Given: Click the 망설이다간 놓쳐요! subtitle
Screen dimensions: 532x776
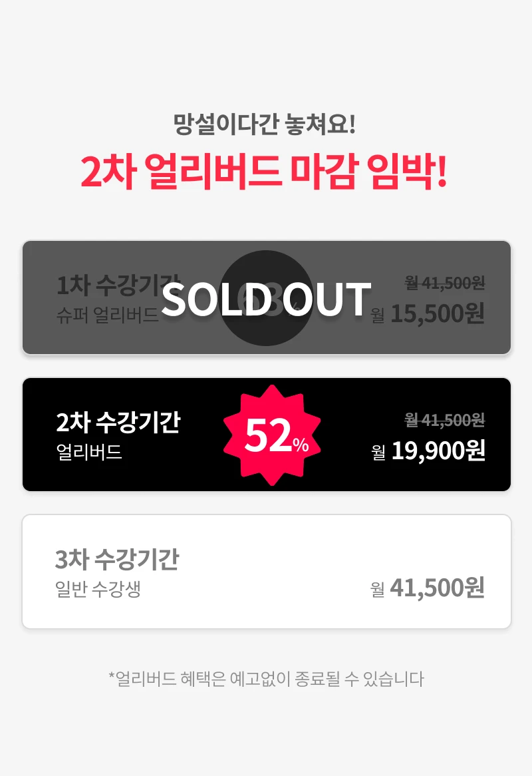Looking at the screenshot, I should [x=265, y=124].
